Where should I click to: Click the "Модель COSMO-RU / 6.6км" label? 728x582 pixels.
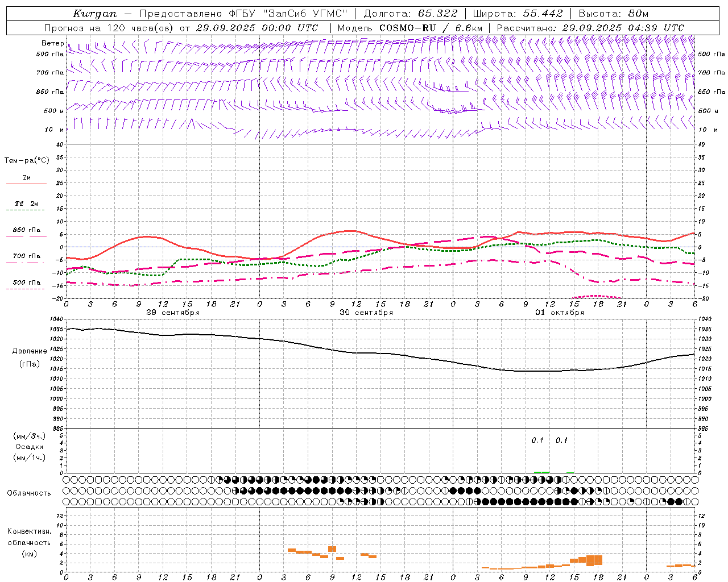tap(409, 28)
